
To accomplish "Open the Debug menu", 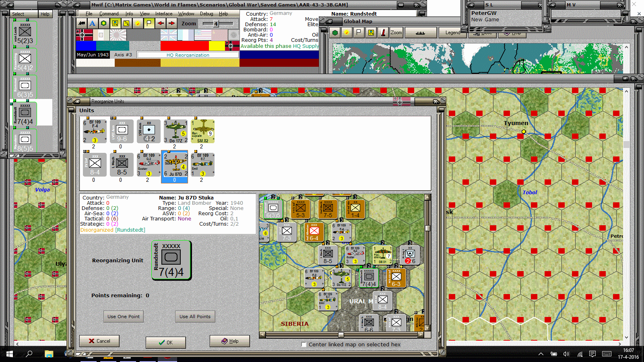I will 206,14.
